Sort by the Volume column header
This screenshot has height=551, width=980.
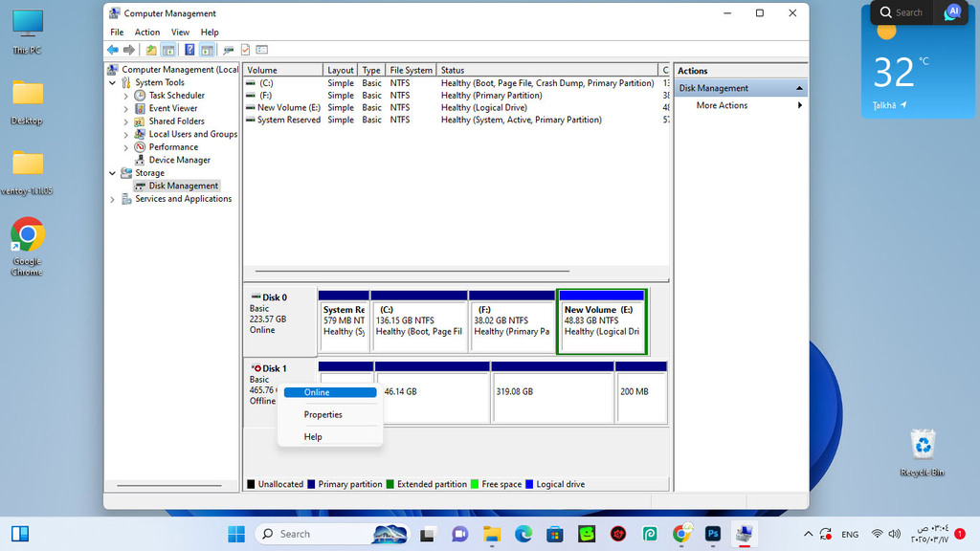coord(283,70)
